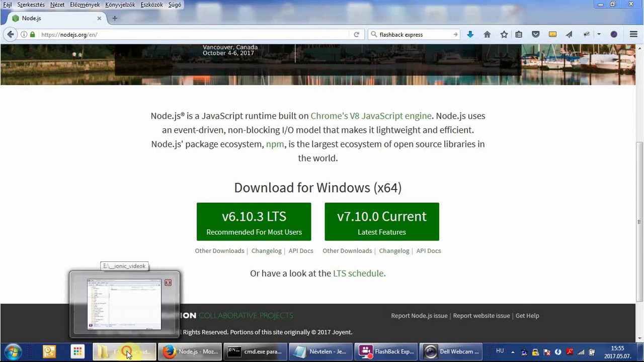Open a new tab with plus button
Image resolution: width=644 pixels, height=362 pixels.
tap(115, 18)
